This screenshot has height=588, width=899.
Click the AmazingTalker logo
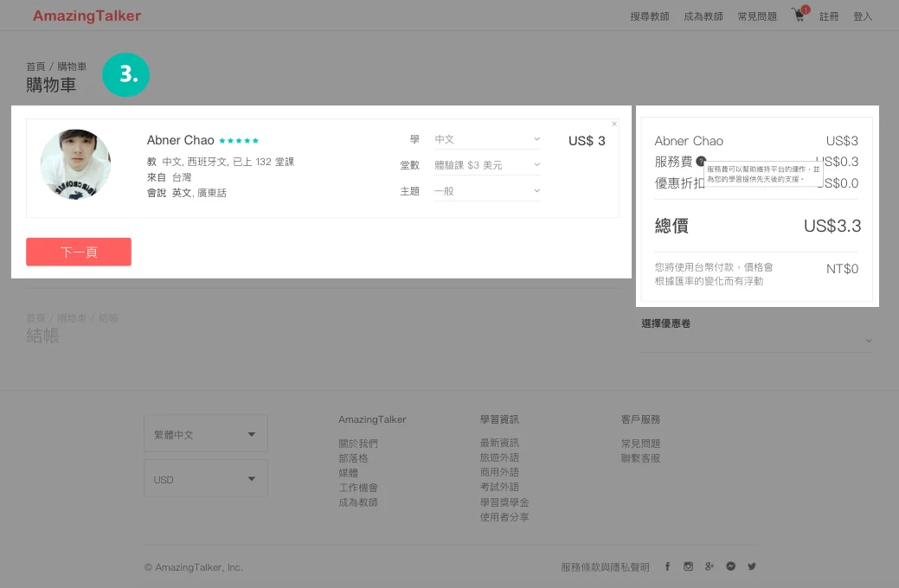87,16
